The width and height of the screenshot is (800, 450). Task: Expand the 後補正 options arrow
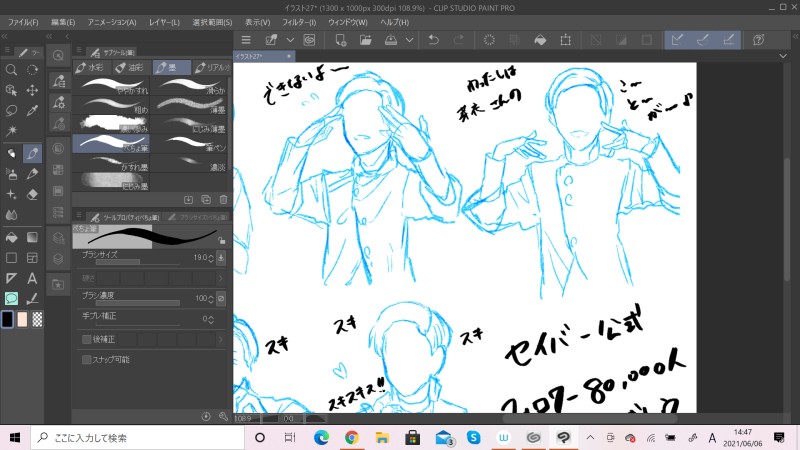221,339
